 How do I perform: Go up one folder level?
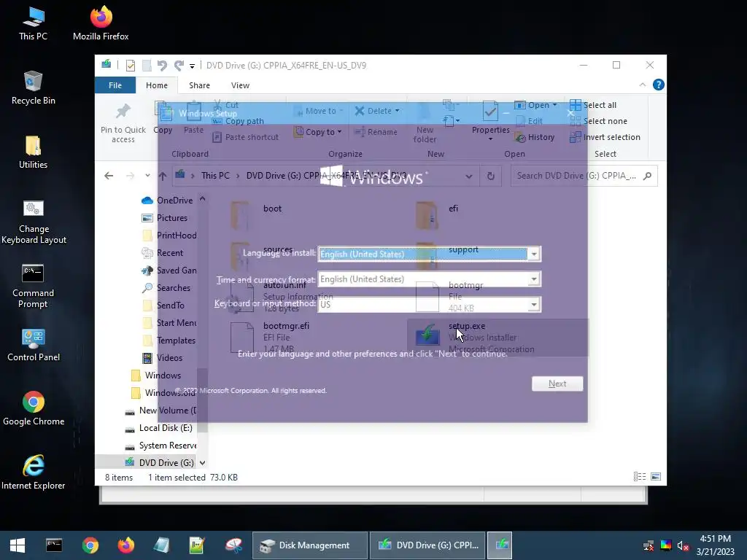(x=163, y=176)
